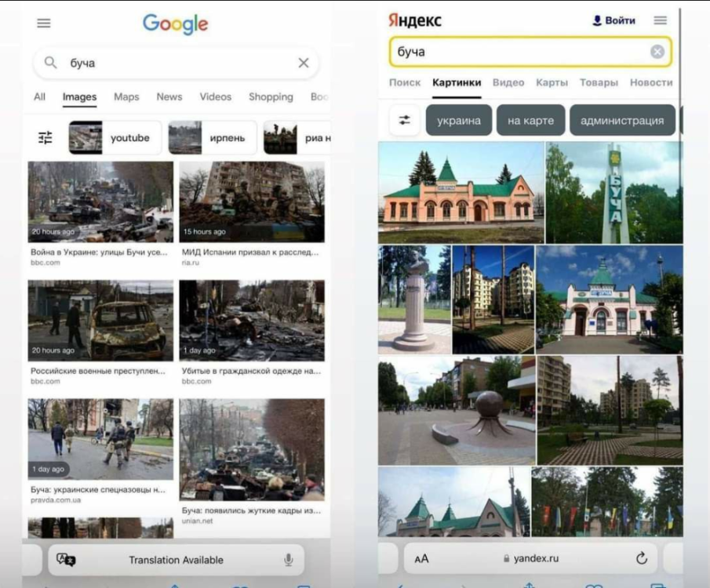Viewport: 710px width, 588px height.
Task: Tap the Translation Available address bar
Action: [177, 560]
